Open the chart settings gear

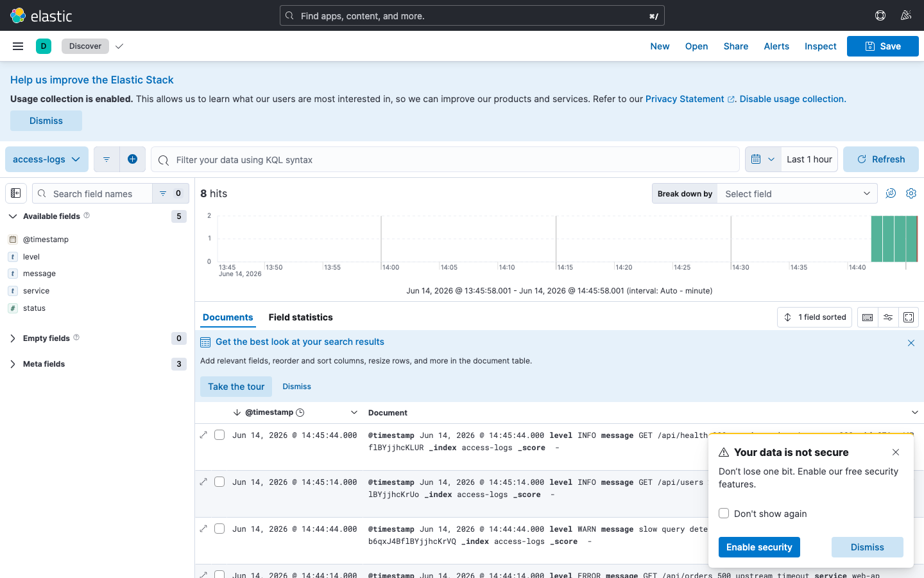tap(911, 193)
